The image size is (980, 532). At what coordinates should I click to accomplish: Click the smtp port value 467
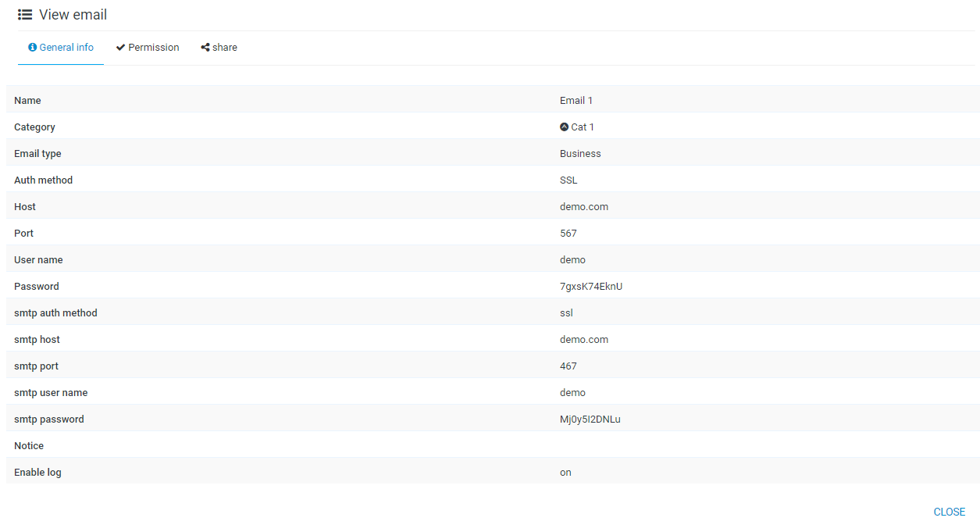point(568,366)
